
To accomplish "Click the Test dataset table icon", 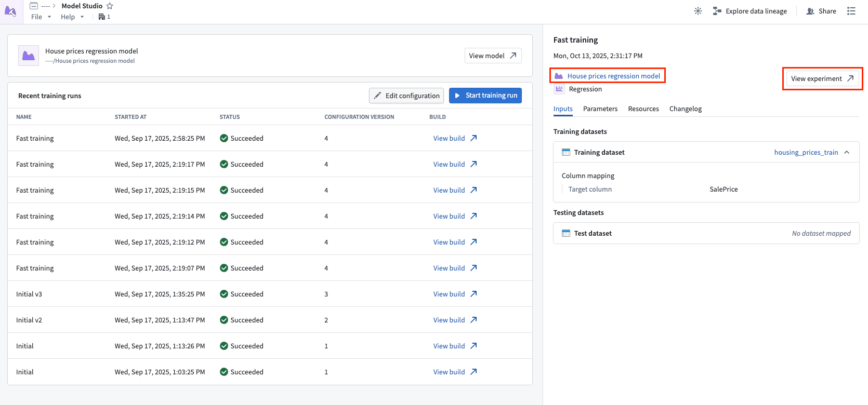I will [x=566, y=233].
